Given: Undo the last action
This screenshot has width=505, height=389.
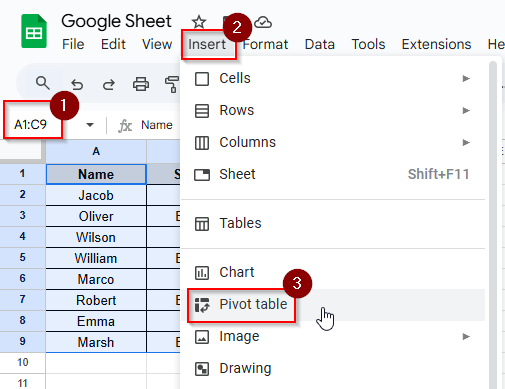Looking at the screenshot, I should click(77, 84).
